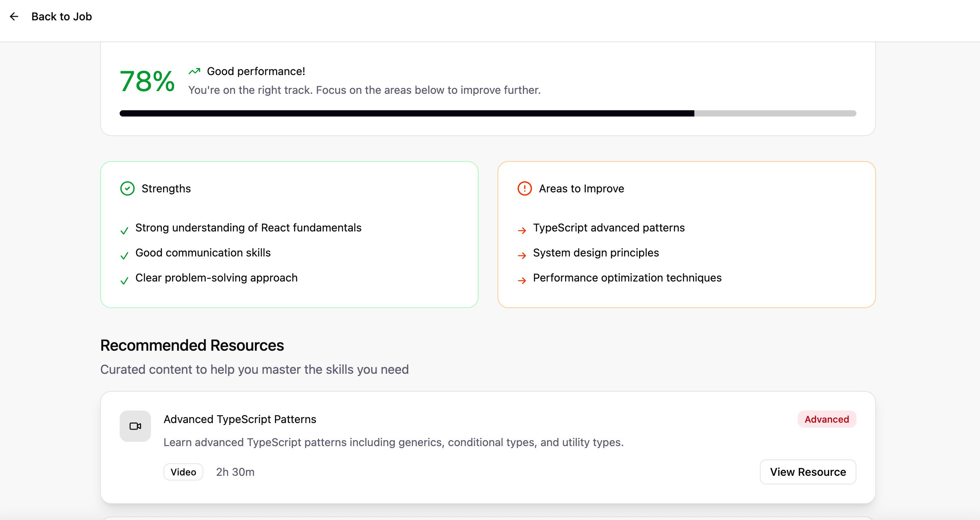
Task: Click the trending-up arrow icon
Action: click(x=194, y=71)
